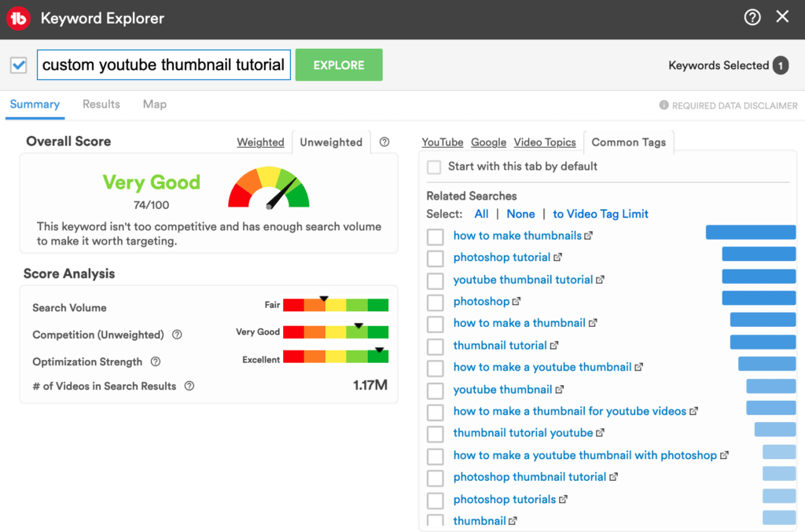Image resolution: width=805 pixels, height=532 pixels.
Task: Switch to the Results tab
Action: (x=101, y=105)
